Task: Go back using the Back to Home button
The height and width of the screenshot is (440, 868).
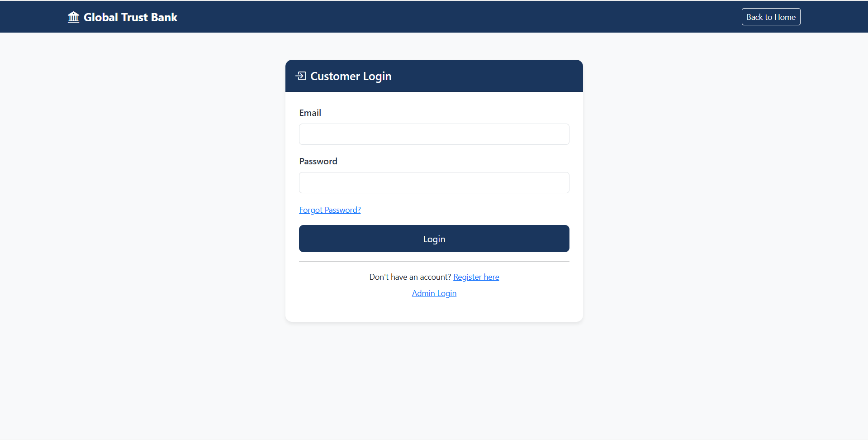Action: pos(771,17)
